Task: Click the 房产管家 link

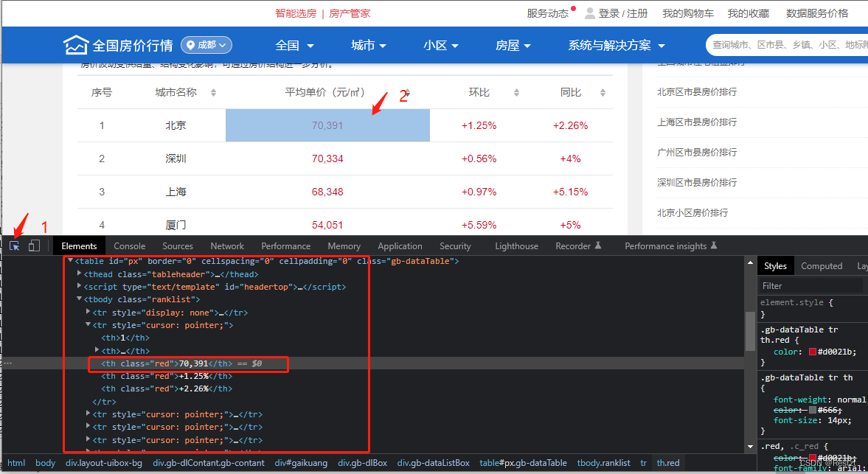Action: click(350, 13)
